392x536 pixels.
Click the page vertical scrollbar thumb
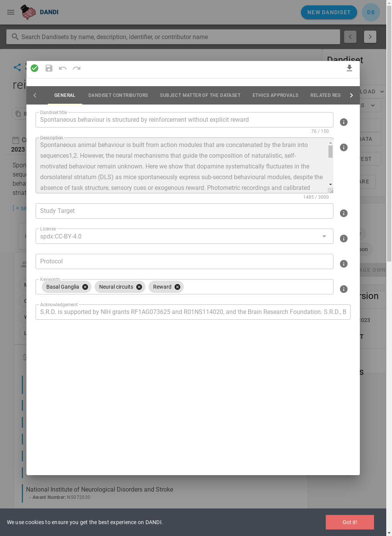click(389, 134)
